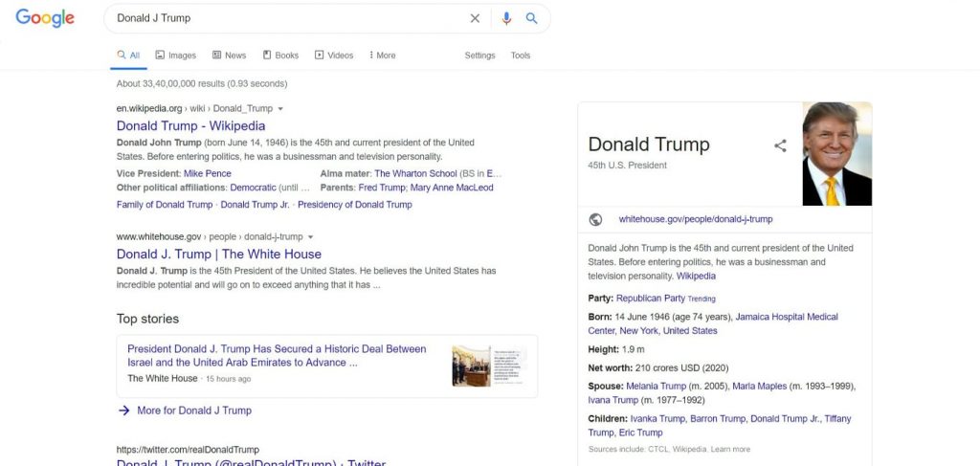Open Donald Trump Jr. link under Children
The image size is (980, 466).
[785, 418]
